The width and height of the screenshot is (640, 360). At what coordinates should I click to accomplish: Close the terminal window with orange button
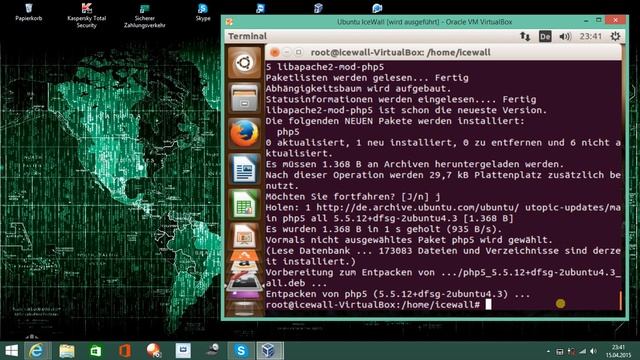tap(275, 52)
